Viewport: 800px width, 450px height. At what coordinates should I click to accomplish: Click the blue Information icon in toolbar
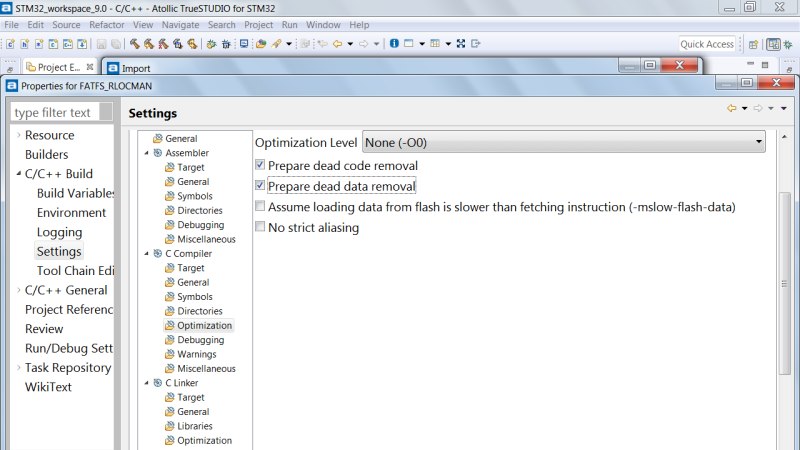click(394, 43)
